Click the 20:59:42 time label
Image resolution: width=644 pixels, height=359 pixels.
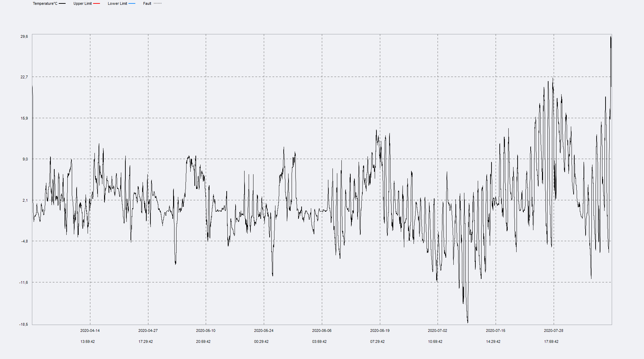coord(203,341)
